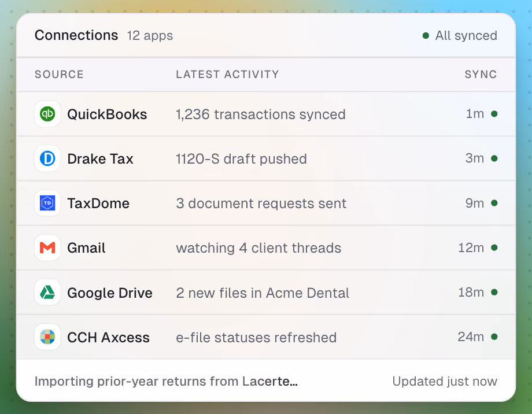The height and width of the screenshot is (414, 532).
Task: Select the Google Drive source name
Action: pyautogui.click(x=110, y=293)
